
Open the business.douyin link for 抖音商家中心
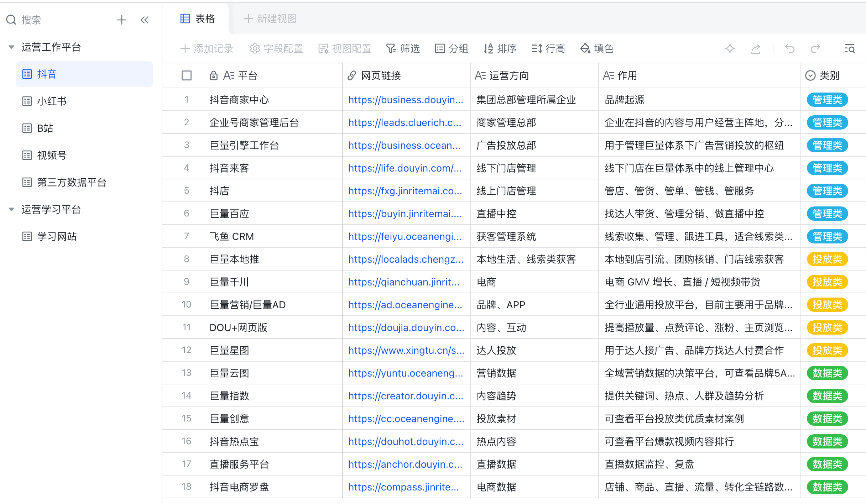pyautogui.click(x=406, y=100)
